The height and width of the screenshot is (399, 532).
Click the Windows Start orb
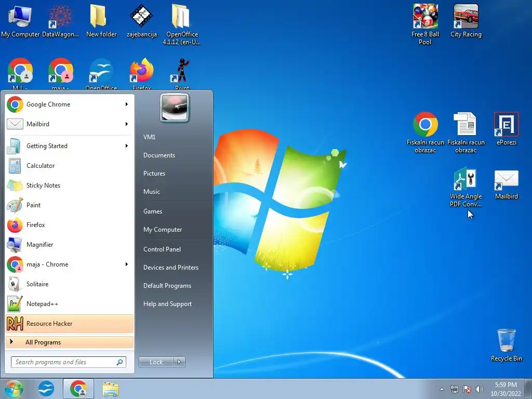click(x=14, y=389)
